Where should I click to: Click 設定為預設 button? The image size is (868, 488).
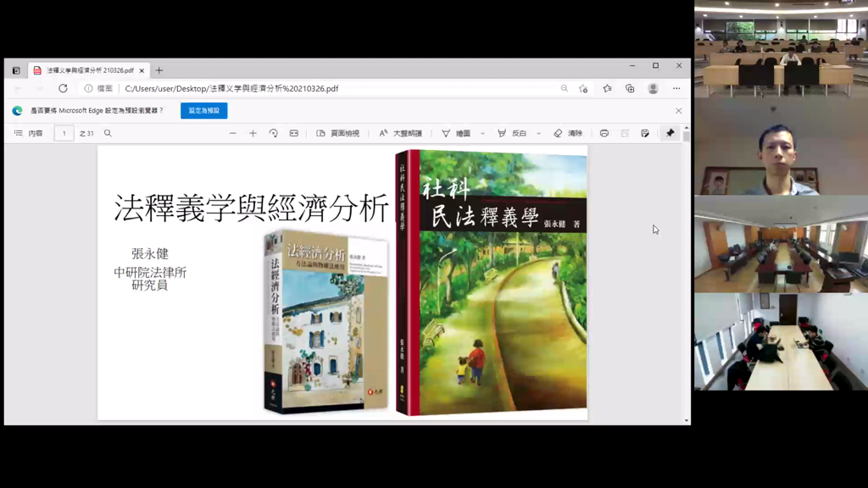pos(203,111)
